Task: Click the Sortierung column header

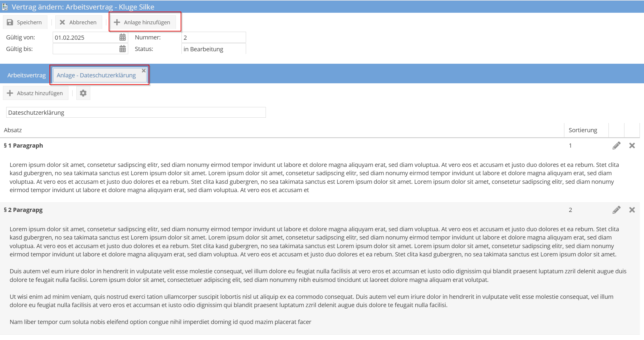Action: pos(583,130)
